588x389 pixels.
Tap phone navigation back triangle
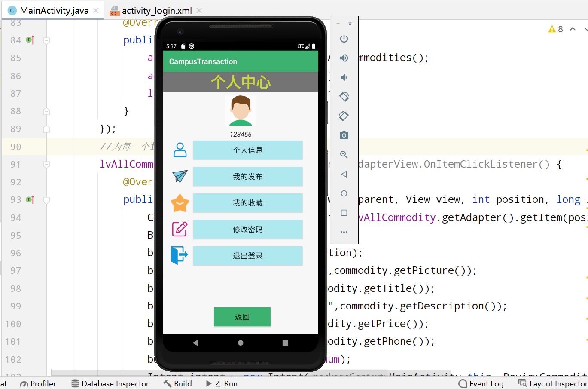(x=195, y=343)
